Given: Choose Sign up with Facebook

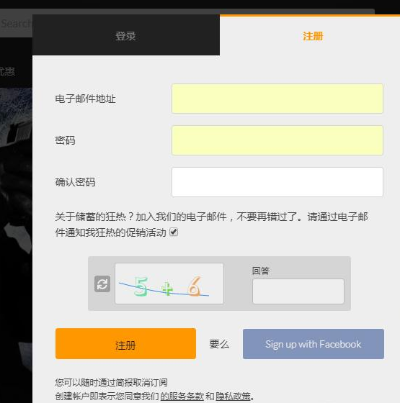Looking at the screenshot, I should 313,344.
